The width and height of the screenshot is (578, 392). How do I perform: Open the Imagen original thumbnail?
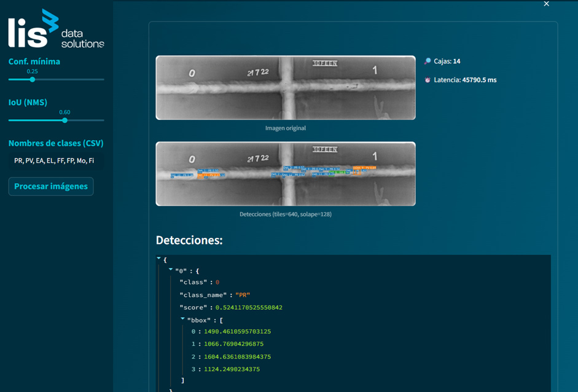tap(285, 88)
